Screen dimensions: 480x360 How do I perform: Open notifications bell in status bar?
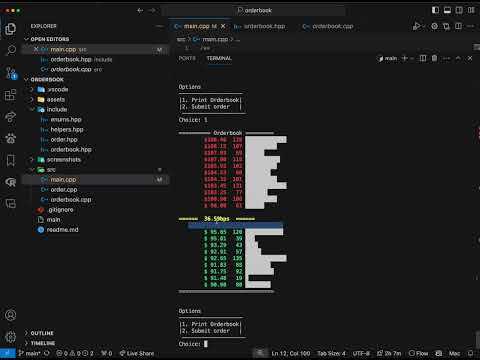pos(470,353)
